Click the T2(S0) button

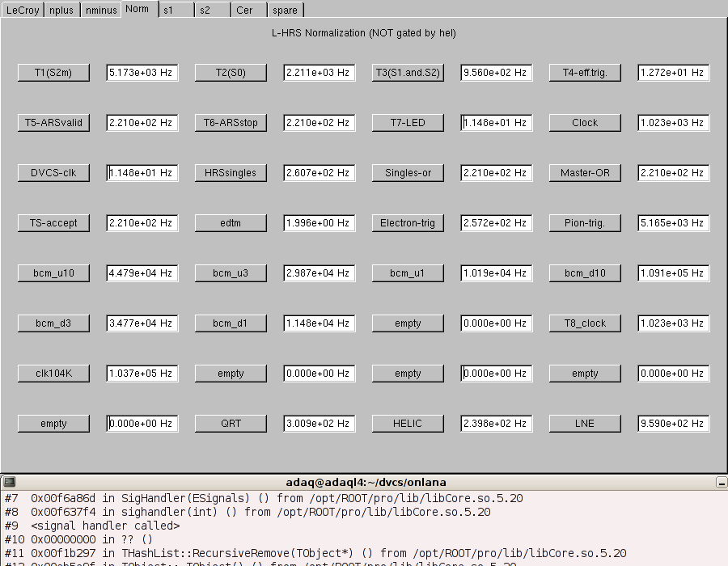click(x=231, y=73)
